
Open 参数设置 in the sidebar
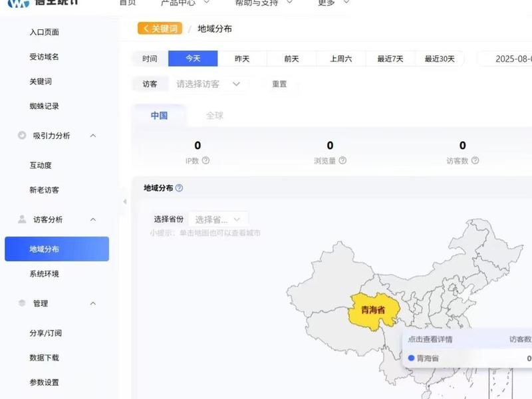click(44, 382)
